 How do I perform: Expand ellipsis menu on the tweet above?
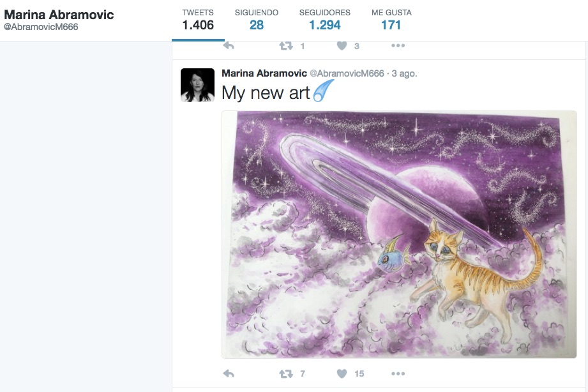(x=398, y=46)
